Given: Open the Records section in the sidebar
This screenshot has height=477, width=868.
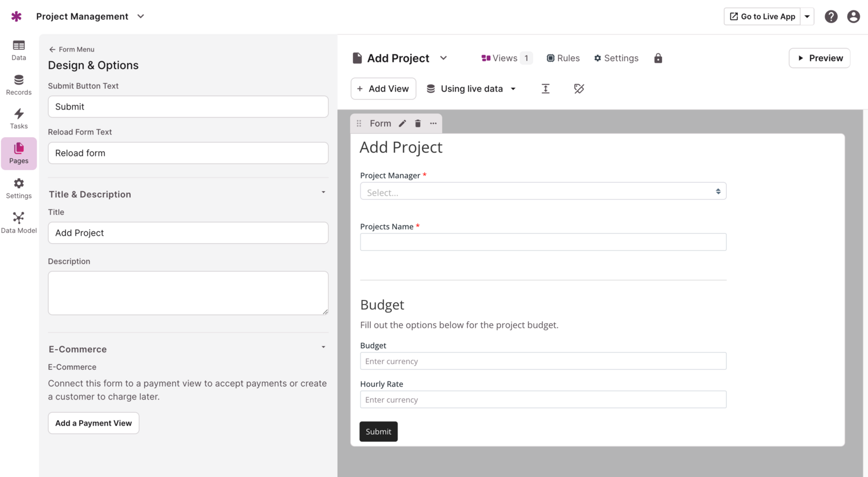Looking at the screenshot, I should pos(19,85).
